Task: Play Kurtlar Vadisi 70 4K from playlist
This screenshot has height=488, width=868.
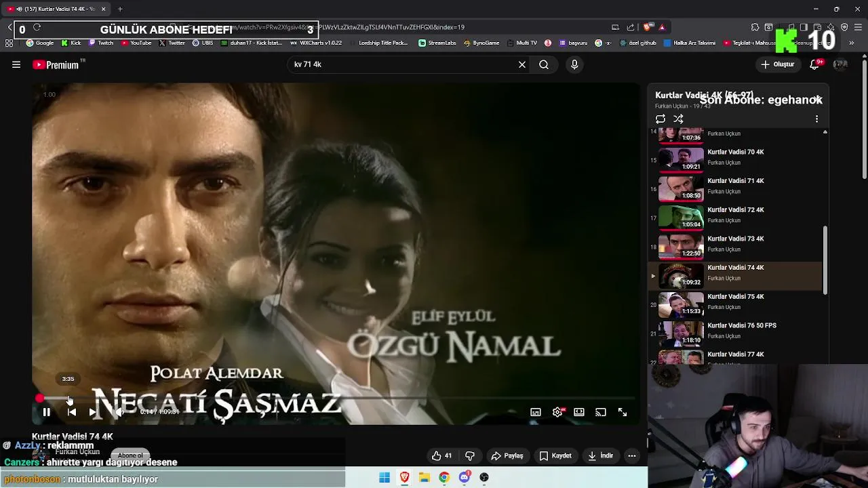Action: [x=736, y=160]
